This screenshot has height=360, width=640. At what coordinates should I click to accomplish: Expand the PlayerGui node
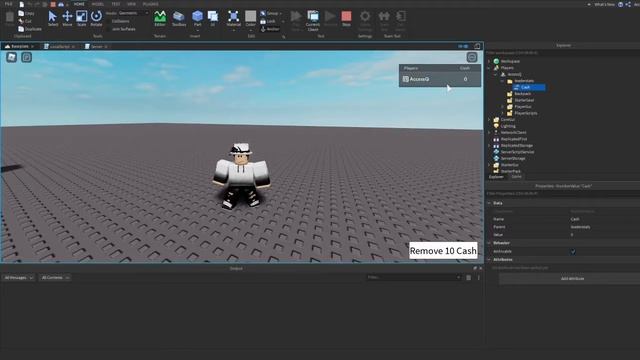[x=503, y=107]
